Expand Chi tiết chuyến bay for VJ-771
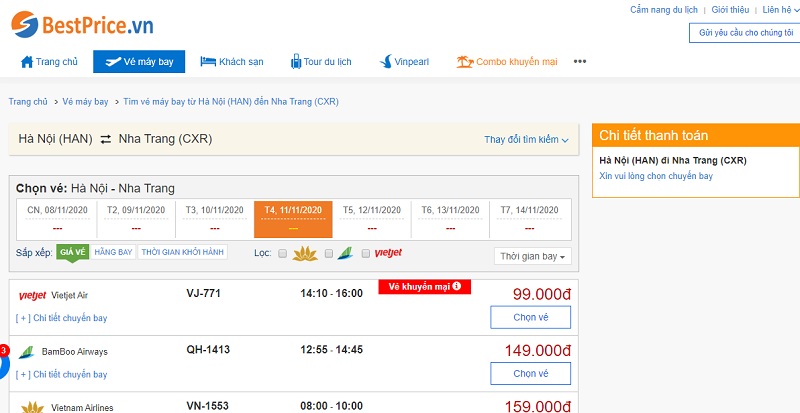This screenshot has width=800, height=413. [62, 318]
